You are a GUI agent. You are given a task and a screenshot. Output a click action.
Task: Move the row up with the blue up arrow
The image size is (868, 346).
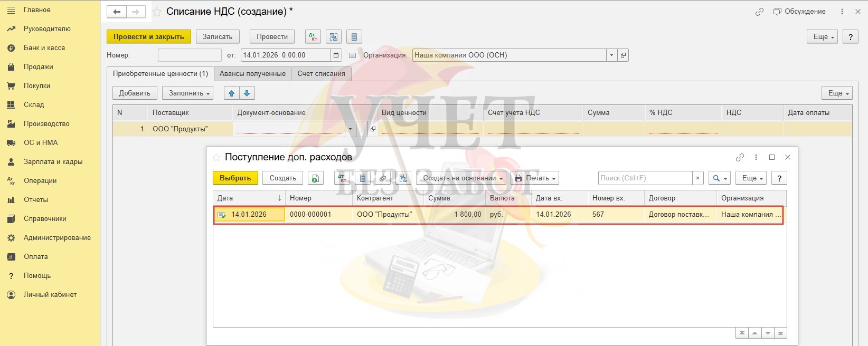point(231,93)
